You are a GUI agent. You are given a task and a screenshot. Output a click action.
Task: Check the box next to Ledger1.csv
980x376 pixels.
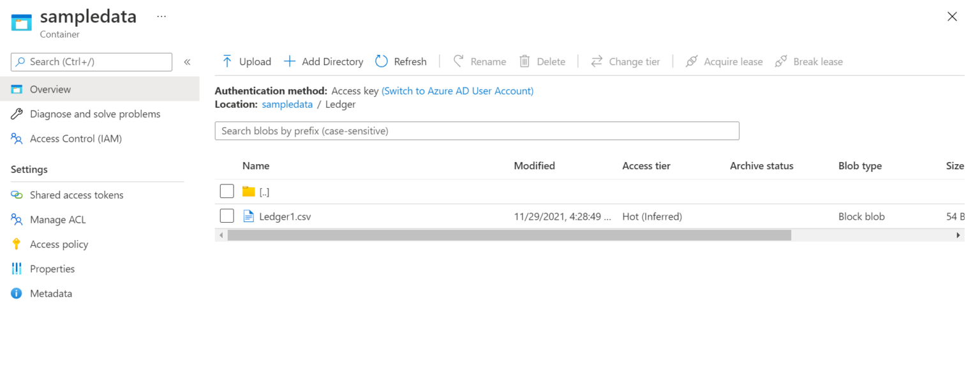click(226, 216)
